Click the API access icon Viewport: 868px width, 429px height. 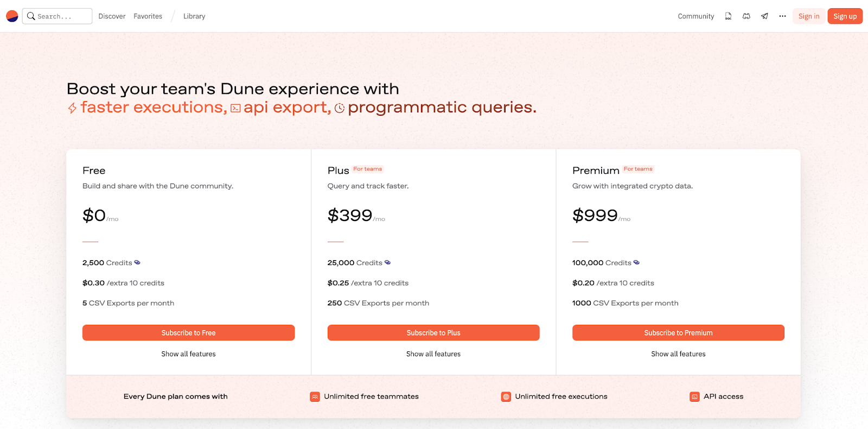tap(694, 396)
